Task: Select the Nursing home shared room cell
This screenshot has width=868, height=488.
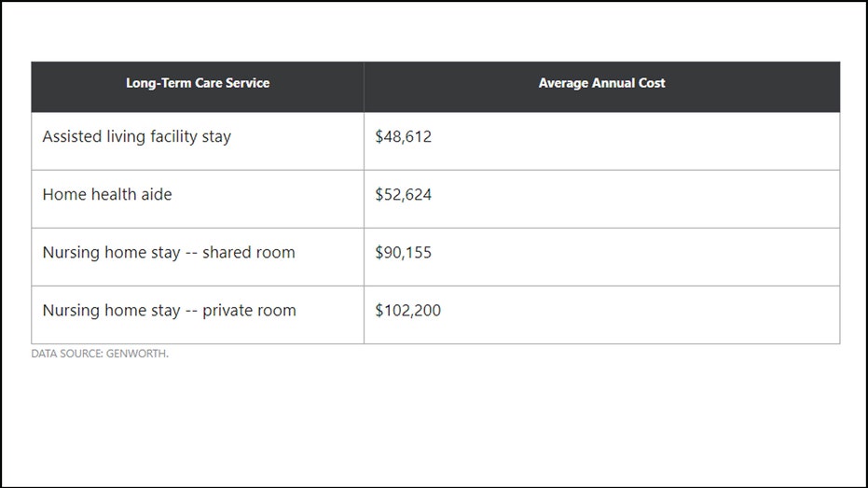Action: (x=198, y=257)
